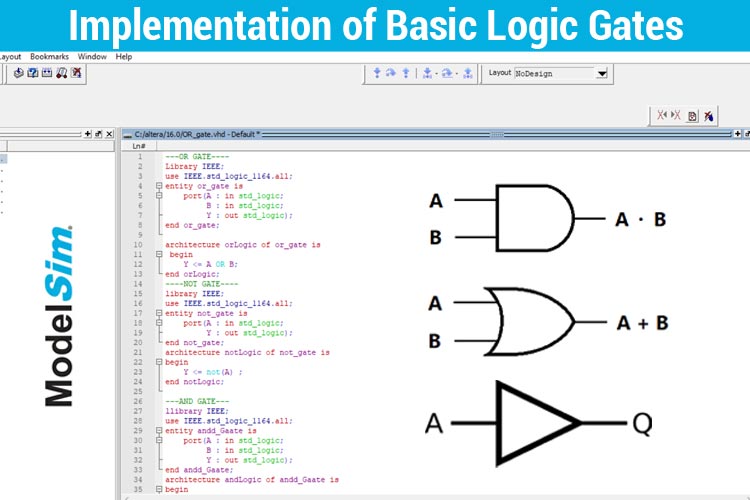The width and height of the screenshot is (750, 500).
Task: Collapse the entity not_gate fold on line 17
Action: (159, 313)
